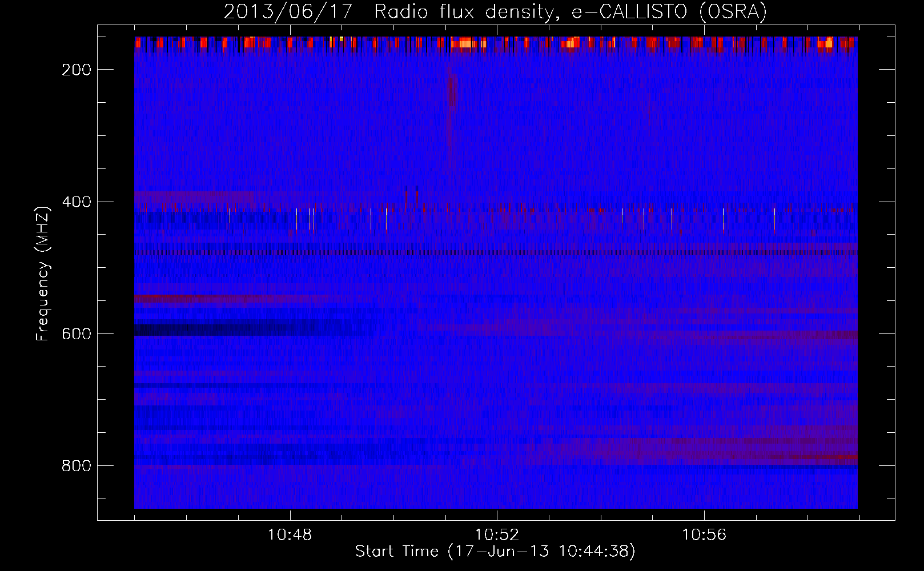Click the 800 frequency tick label
Viewport: 924px width, 571px height.
click(x=77, y=466)
